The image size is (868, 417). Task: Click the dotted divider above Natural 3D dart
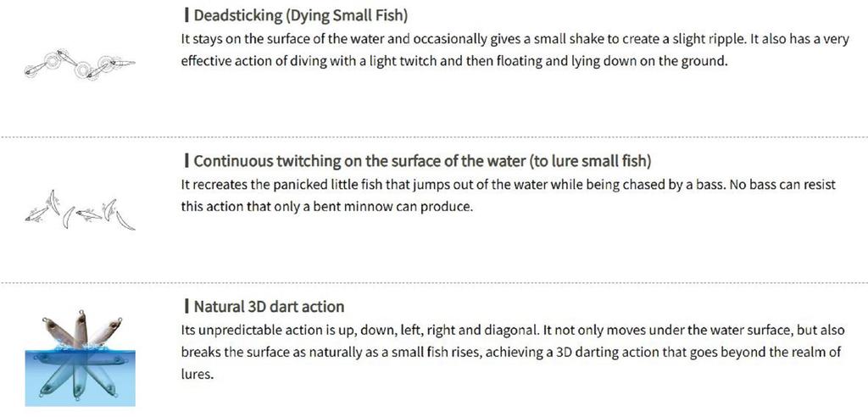pyautogui.click(x=434, y=282)
